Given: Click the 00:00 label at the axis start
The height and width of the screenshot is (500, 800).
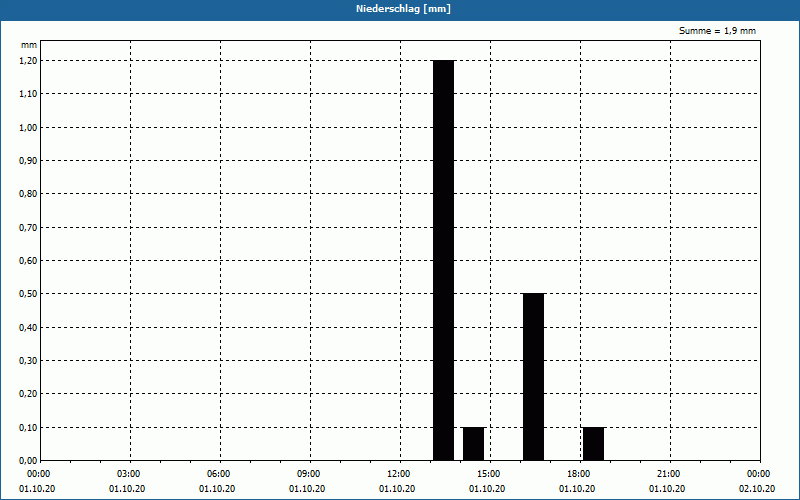Looking at the screenshot, I should tap(39, 474).
